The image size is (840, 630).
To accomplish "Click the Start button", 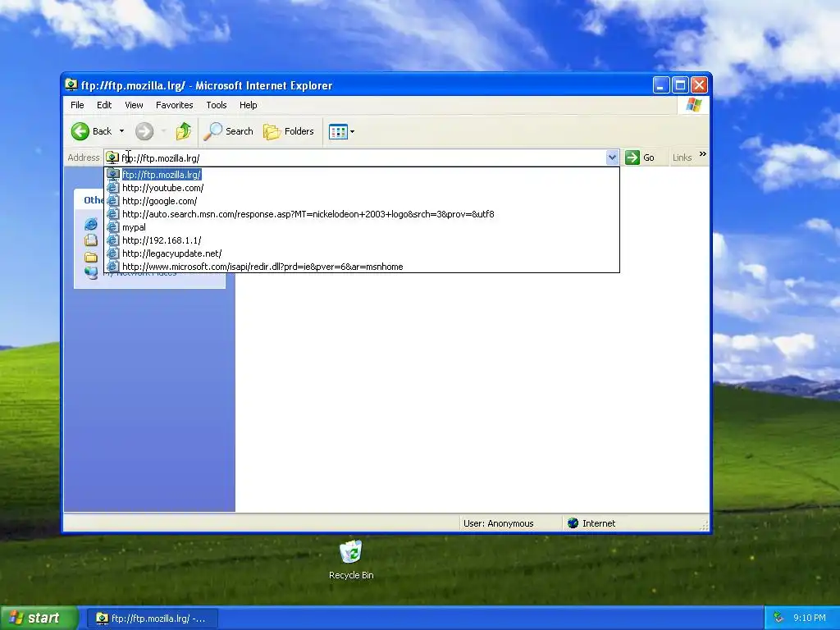I will pos(39,618).
